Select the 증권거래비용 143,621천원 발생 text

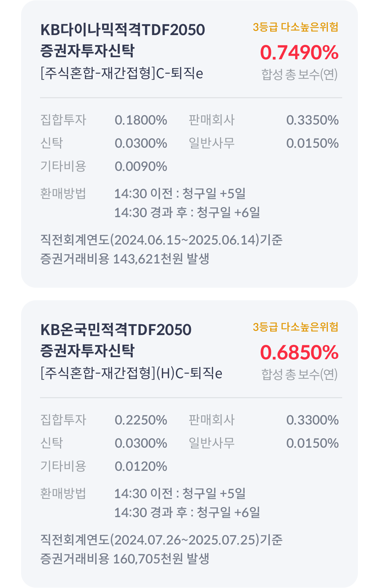pyautogui.click(x=125, y=259)
